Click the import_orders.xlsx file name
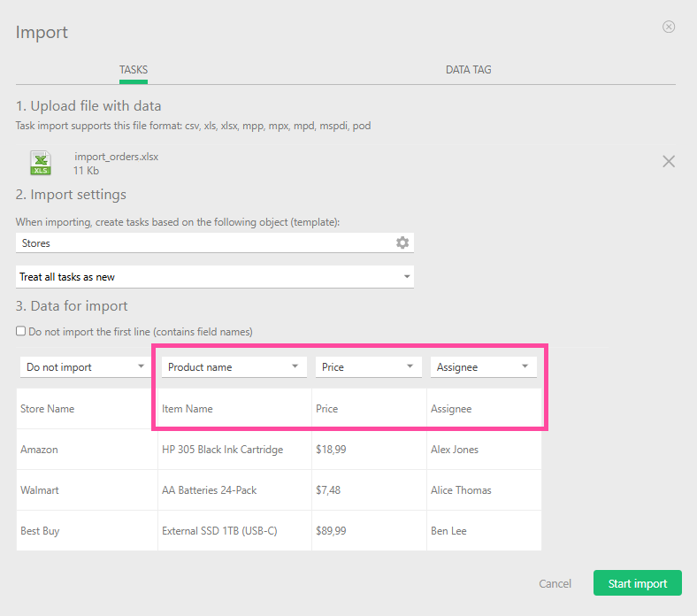The height and width of the screenshot is (616, 697). pos(116,157)
